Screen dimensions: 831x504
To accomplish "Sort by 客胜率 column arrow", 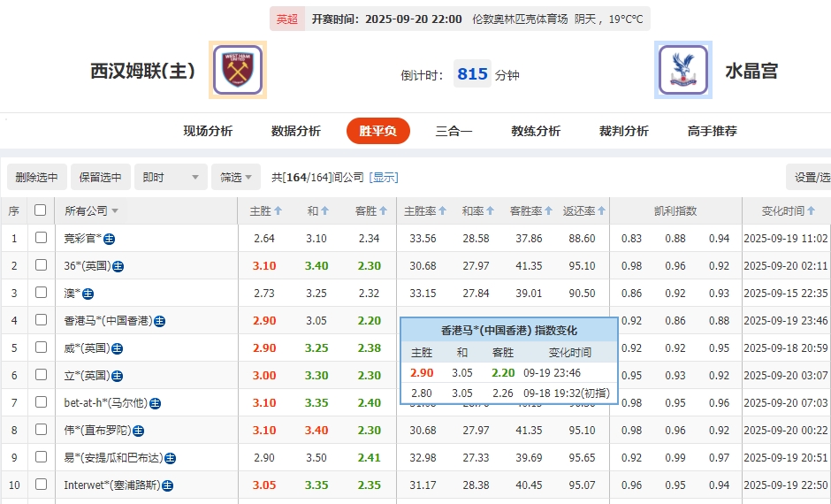I will (x=548, y=211).
